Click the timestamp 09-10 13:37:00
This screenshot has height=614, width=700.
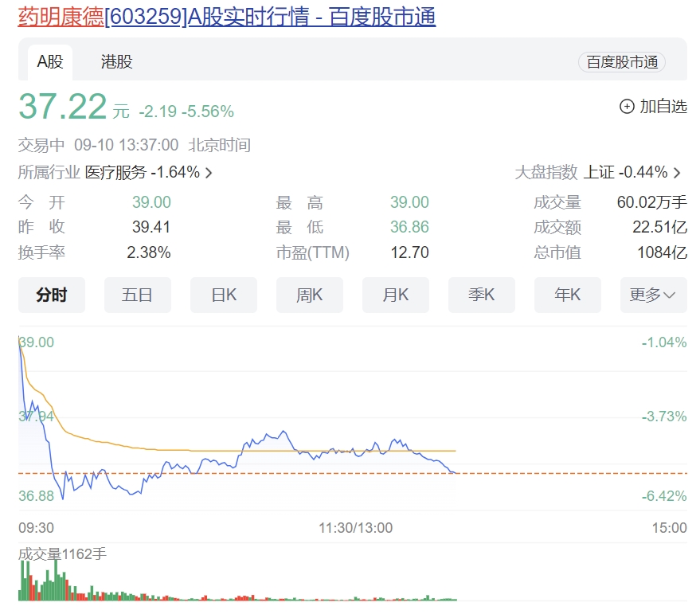[127, 145]
